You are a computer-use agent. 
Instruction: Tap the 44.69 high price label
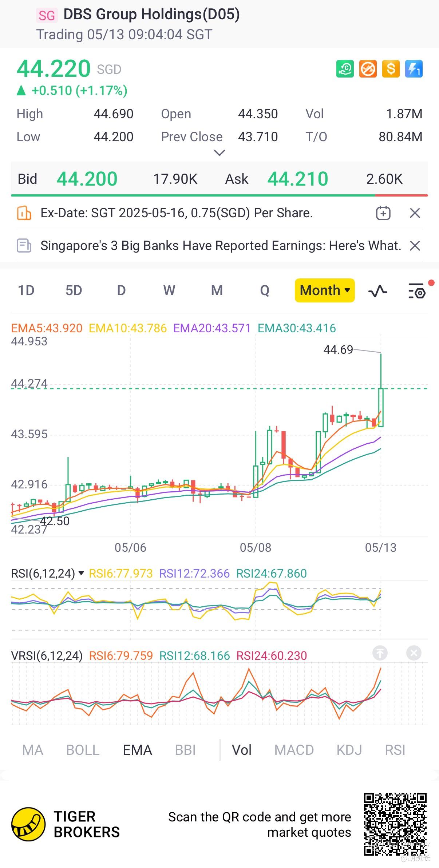[x=338, y=350]
